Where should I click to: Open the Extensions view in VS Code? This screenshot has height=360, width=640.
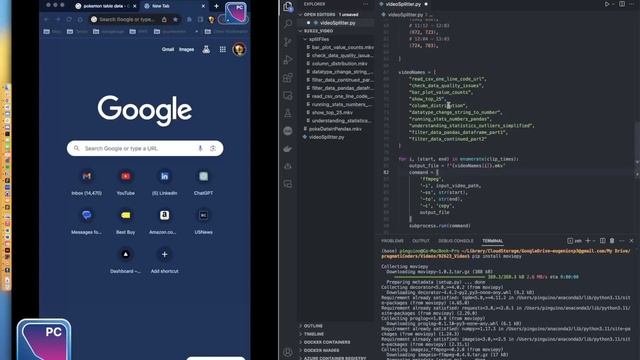(288, 78)
